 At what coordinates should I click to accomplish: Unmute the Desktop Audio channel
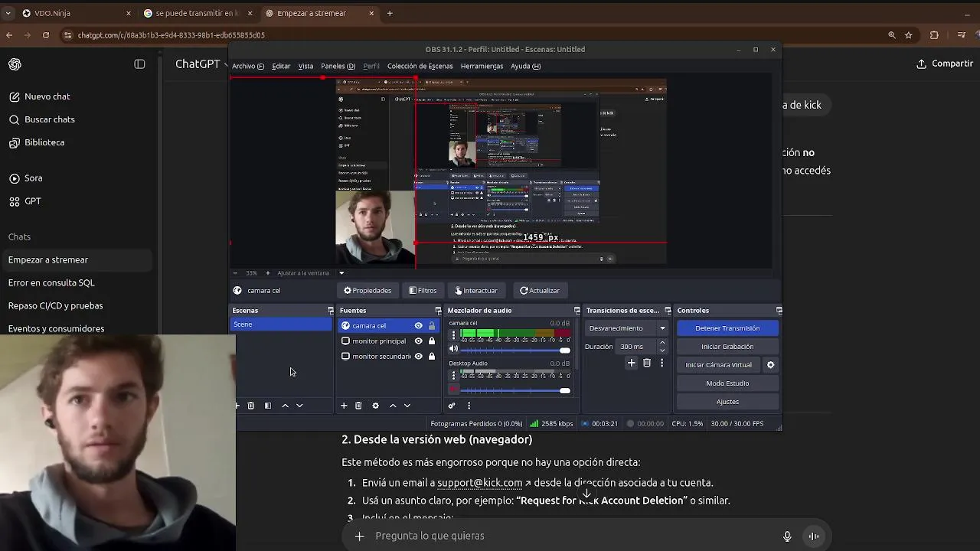point(453,390)
